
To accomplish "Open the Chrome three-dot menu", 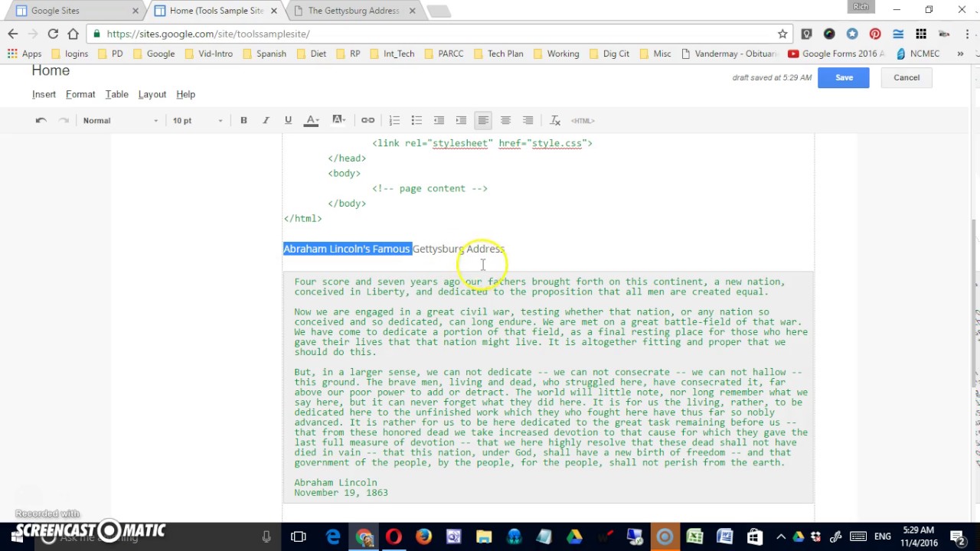I will [967, 34].
